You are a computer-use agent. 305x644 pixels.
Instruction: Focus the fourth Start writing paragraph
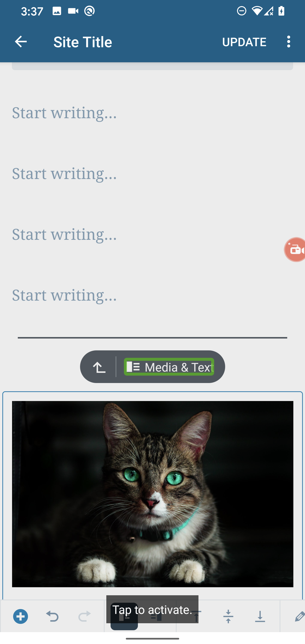[x=152, y=295]
